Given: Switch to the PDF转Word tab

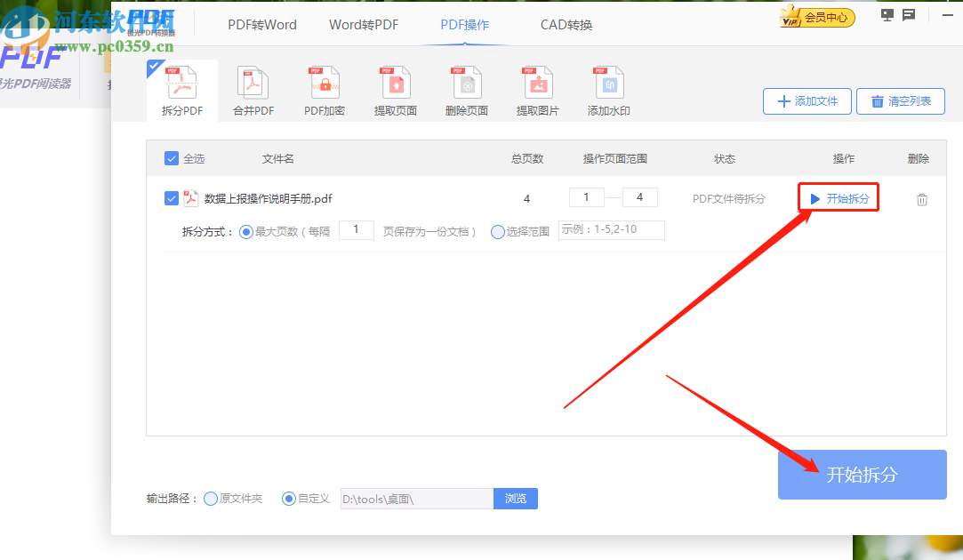Looking at the screenshot, I should (261, 24).
